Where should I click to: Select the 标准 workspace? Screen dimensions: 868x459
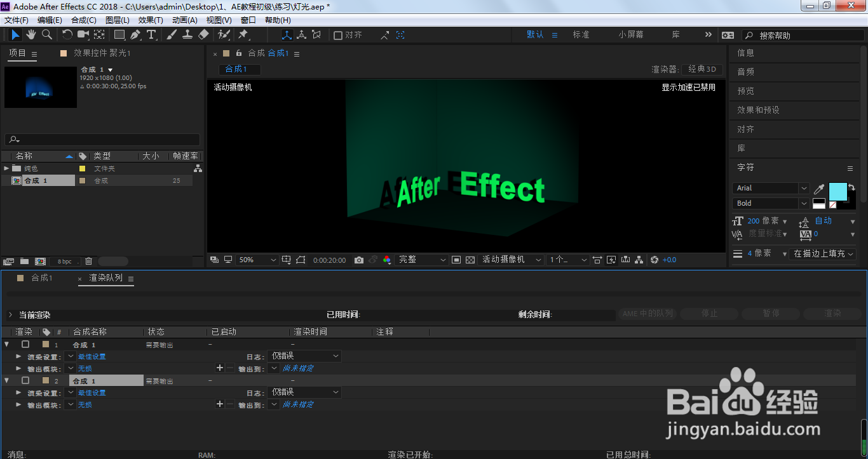click(581, 35)
